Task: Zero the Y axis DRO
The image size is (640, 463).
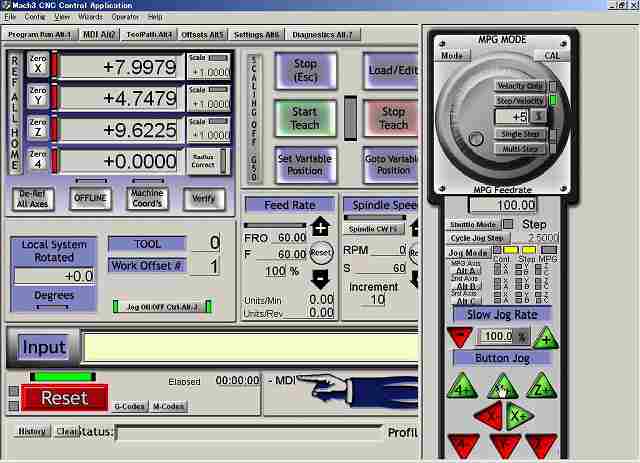Action: 38,96
